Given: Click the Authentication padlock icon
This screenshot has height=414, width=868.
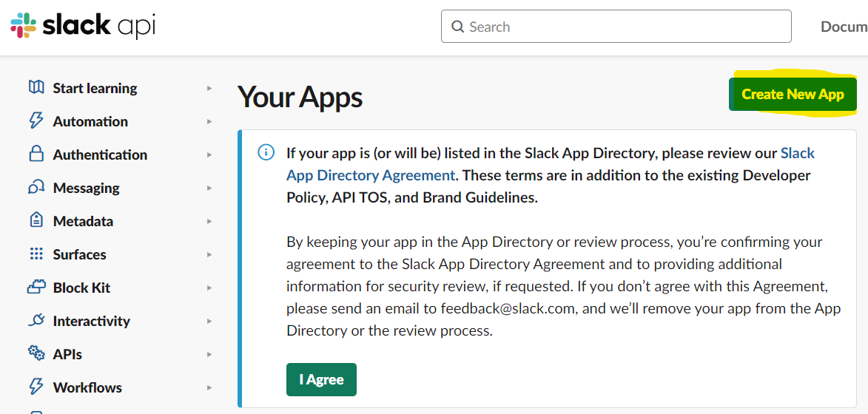Looking at the screenshot, I should 36,154.
